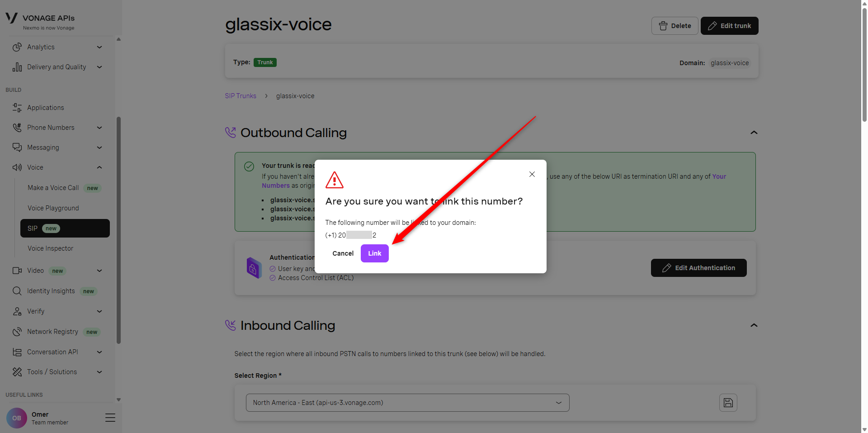Click the Outbound Calling phone icon
The width and height of the screenshot is (868, 433).
(x=231, y=133)
